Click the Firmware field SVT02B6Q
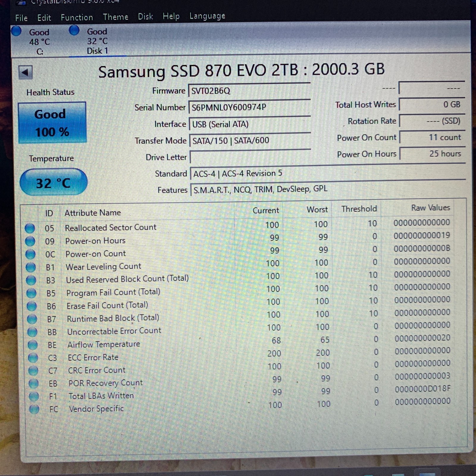This screenshot has height=476, width=476. pos(249,91)
